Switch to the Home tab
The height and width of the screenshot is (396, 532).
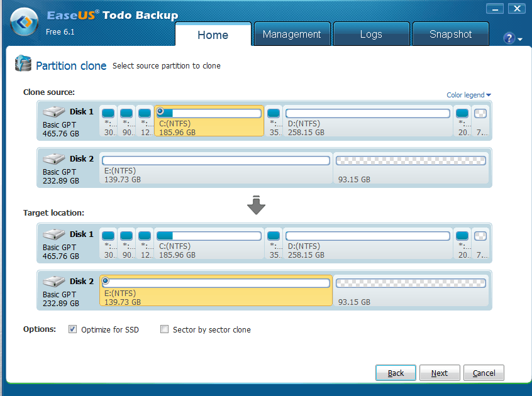point(213,34)
